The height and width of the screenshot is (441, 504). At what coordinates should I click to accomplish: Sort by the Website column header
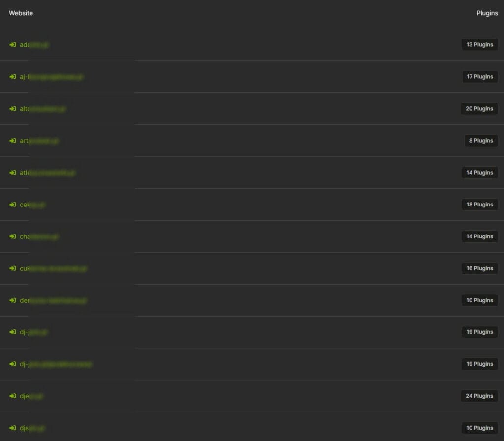point(21,13)
